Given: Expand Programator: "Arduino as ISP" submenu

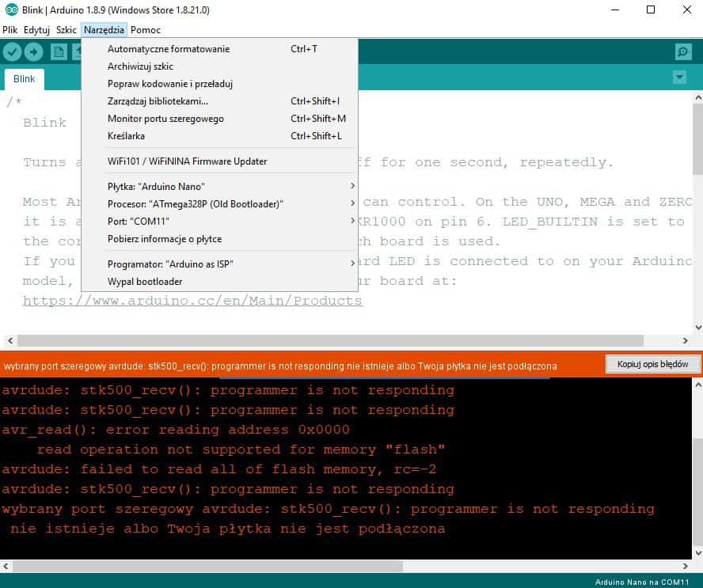Looking at the screenshot, I should (x=219, y=264).
